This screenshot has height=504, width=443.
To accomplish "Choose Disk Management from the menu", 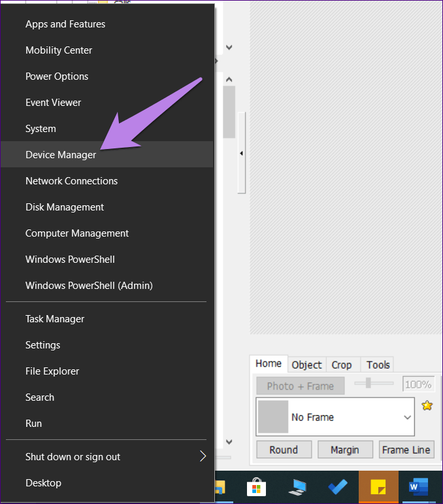I will click(x=65, y=207).
